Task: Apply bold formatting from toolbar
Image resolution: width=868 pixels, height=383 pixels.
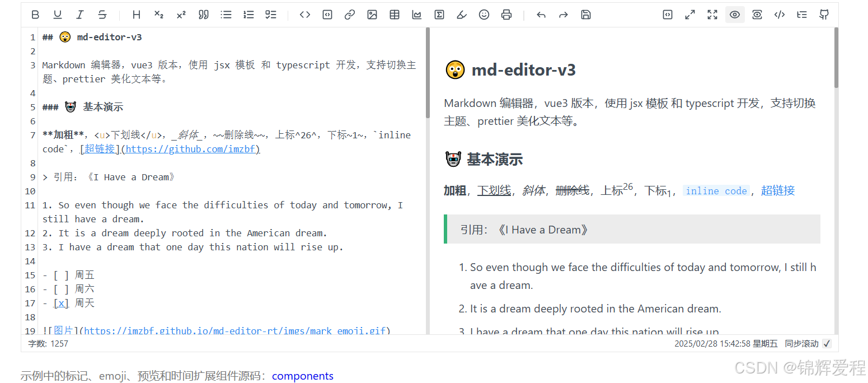Action: tap(35, 15)
